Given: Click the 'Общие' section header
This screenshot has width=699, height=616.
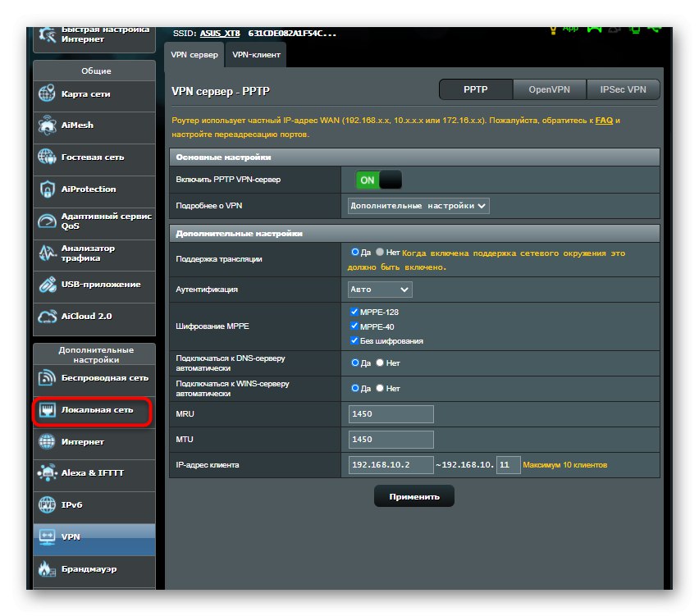Looking at the screenshot, I should point(96,71).
